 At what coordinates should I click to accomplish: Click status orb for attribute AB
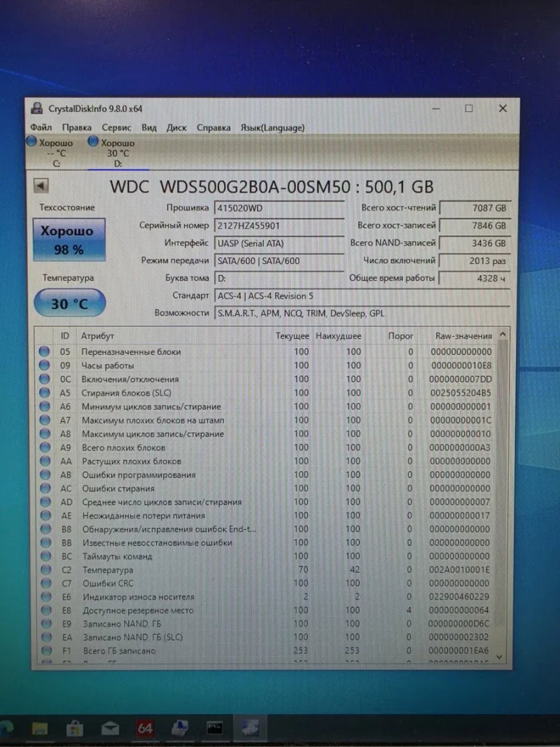point(45,475)
